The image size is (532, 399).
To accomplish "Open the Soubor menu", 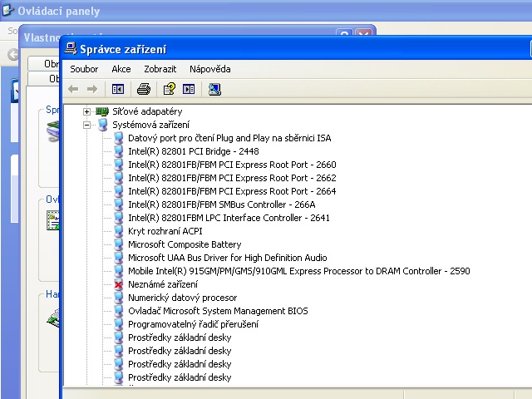I will tap(84, 69).
